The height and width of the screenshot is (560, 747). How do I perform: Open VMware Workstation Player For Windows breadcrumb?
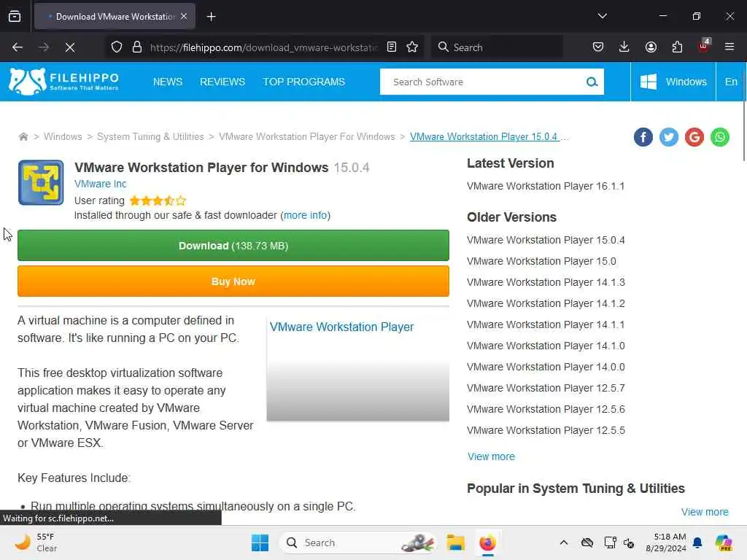307,136
